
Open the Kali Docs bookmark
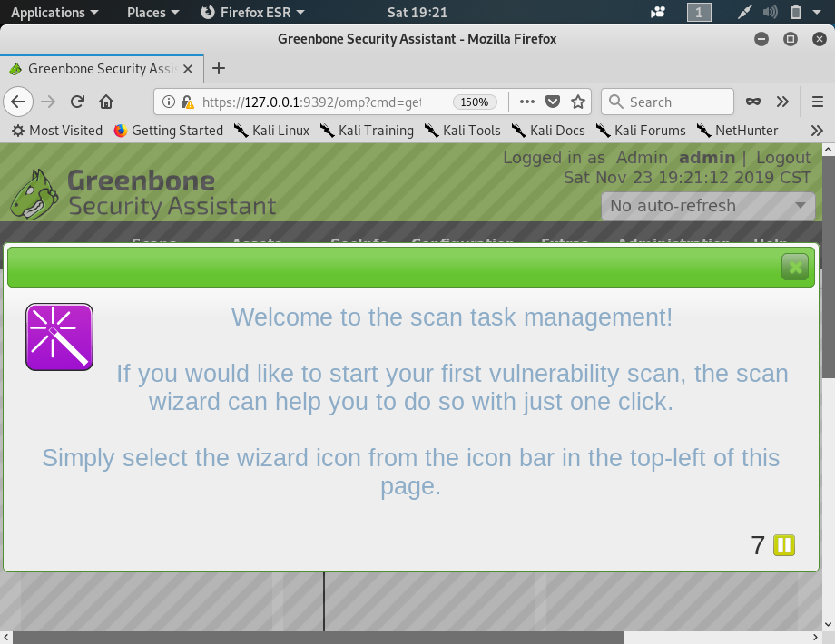coord(548,131)
